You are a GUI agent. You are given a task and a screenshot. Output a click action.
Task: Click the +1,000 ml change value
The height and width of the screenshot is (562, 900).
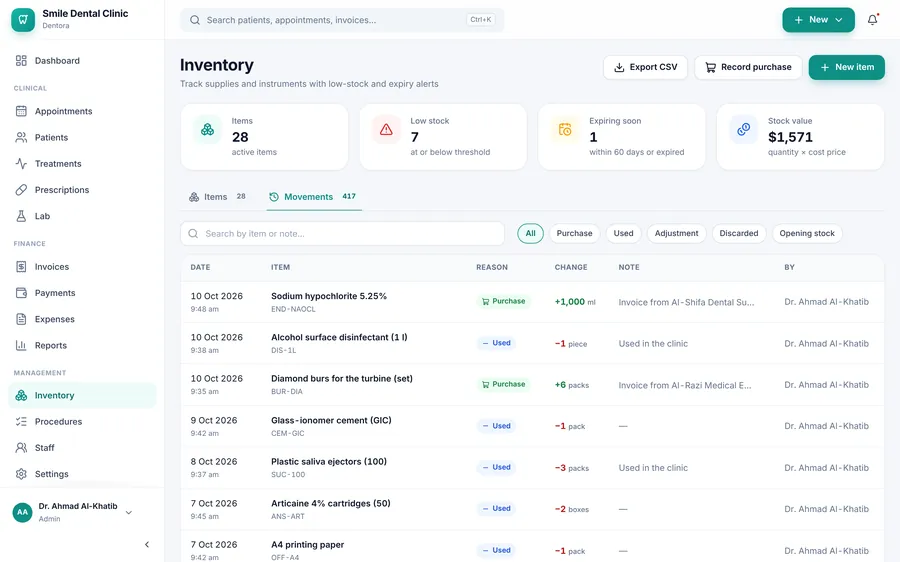[575, 302]
